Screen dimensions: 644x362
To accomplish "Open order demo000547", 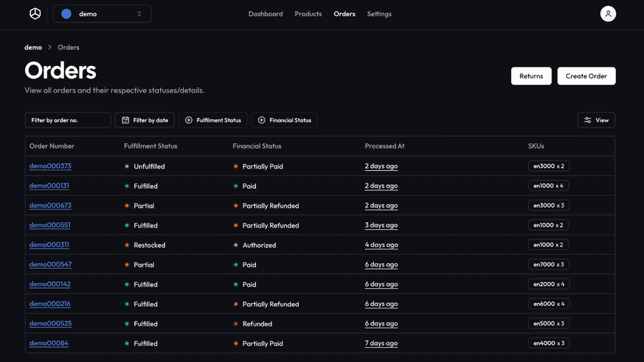I will tap(50, 264).
